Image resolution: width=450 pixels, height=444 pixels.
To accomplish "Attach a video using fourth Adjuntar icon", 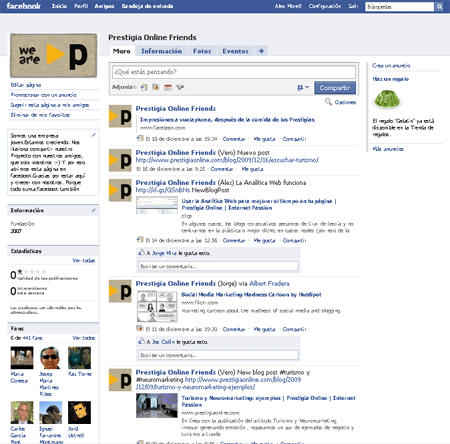I will coord(180,87).
